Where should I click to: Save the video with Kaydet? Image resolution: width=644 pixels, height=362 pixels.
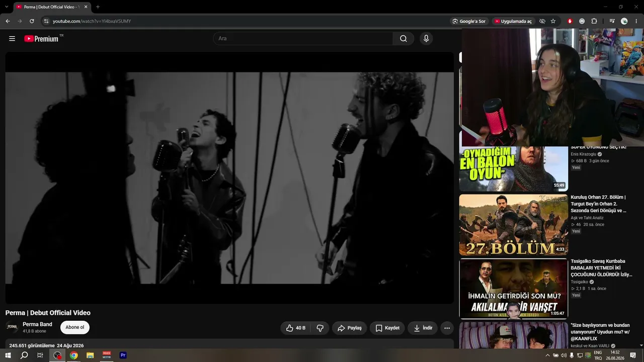[387, 328]
